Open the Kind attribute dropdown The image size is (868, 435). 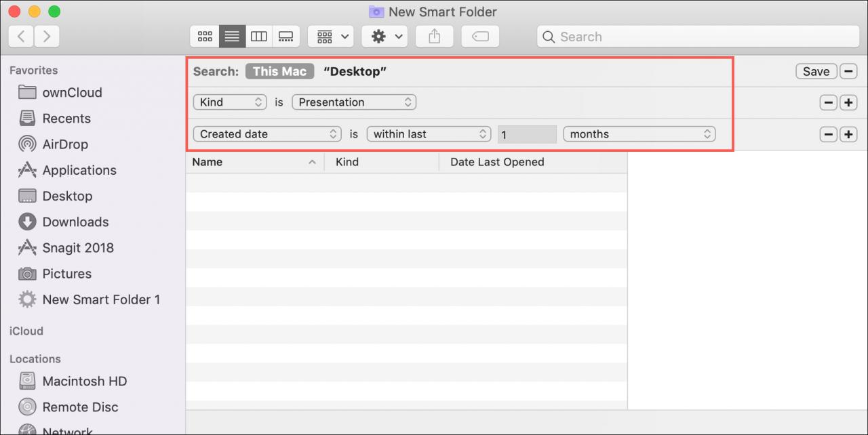click(x=229, y=102)
